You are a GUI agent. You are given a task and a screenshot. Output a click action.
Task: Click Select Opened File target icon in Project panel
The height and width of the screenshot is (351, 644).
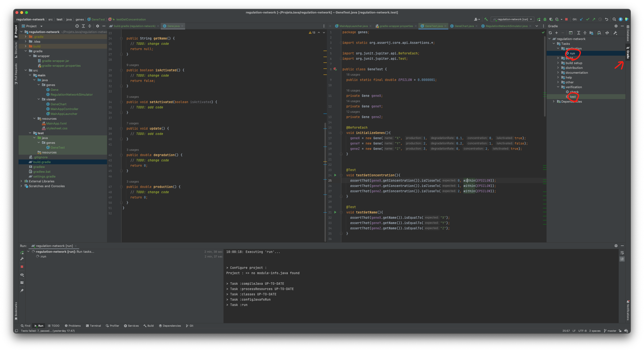tap(77, 26)
